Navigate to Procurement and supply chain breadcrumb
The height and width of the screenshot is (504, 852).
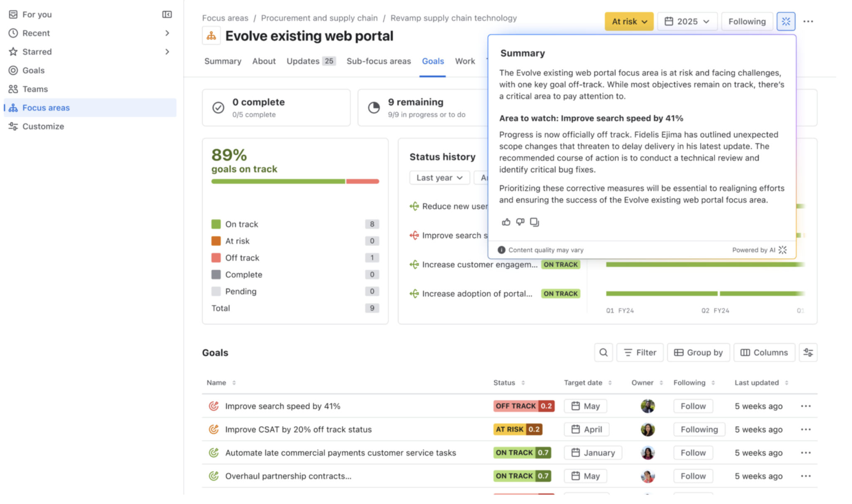pos(319,18)
